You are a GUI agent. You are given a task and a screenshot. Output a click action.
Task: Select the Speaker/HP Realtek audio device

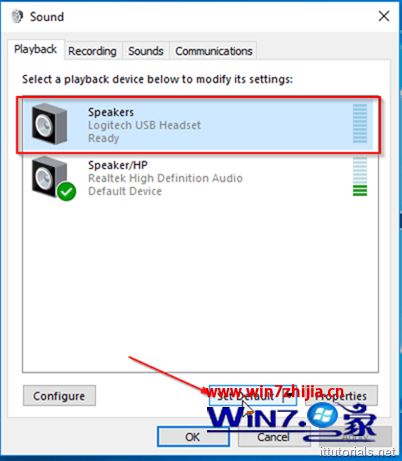click(x=198, y=177)
